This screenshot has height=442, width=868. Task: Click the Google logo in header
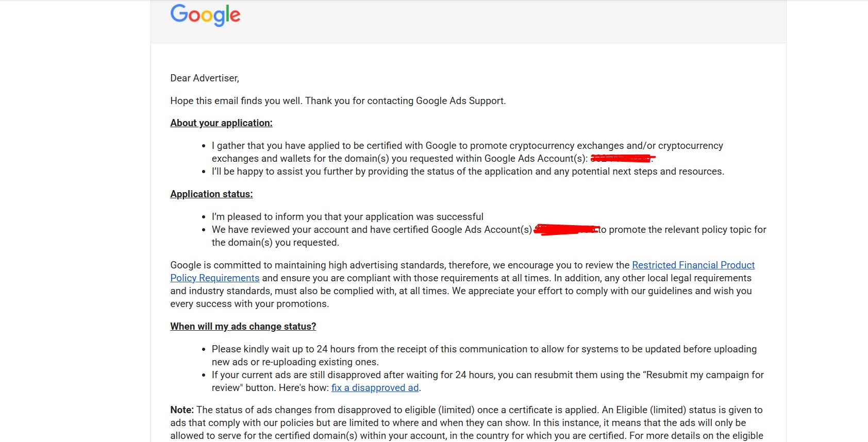tap(205, 15)
